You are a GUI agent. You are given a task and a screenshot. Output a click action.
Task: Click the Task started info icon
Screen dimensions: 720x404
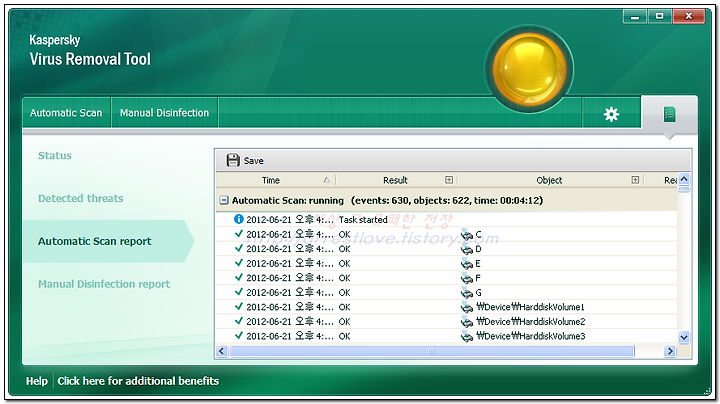238,219
